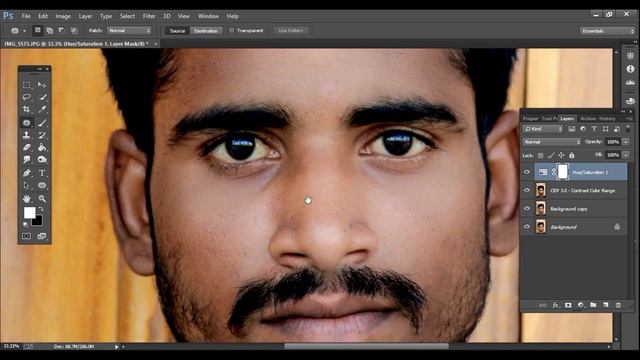Select the Smudge tool
The height and width of the screenshot is (360, 640).
[x=27, y=159]
